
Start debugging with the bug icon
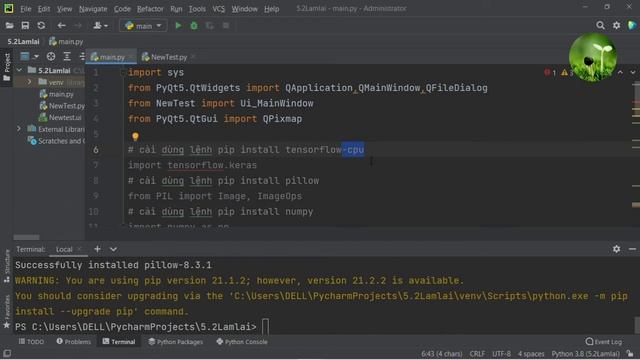(x=194, y=25)
